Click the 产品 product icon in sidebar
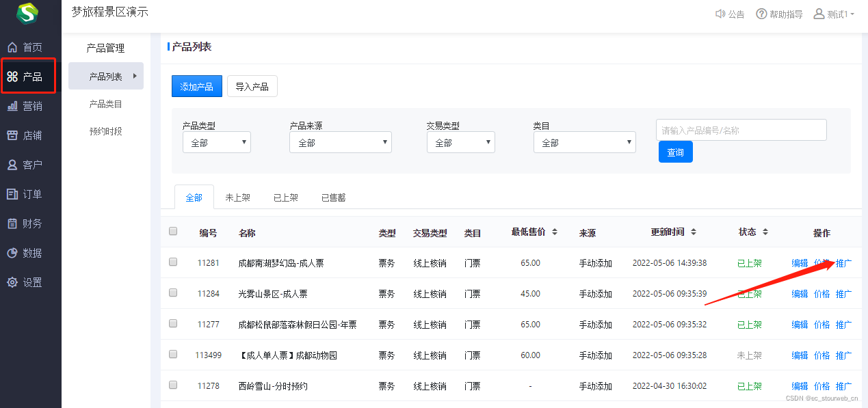Viewport: 868px width, 408px height. (12, 77)
